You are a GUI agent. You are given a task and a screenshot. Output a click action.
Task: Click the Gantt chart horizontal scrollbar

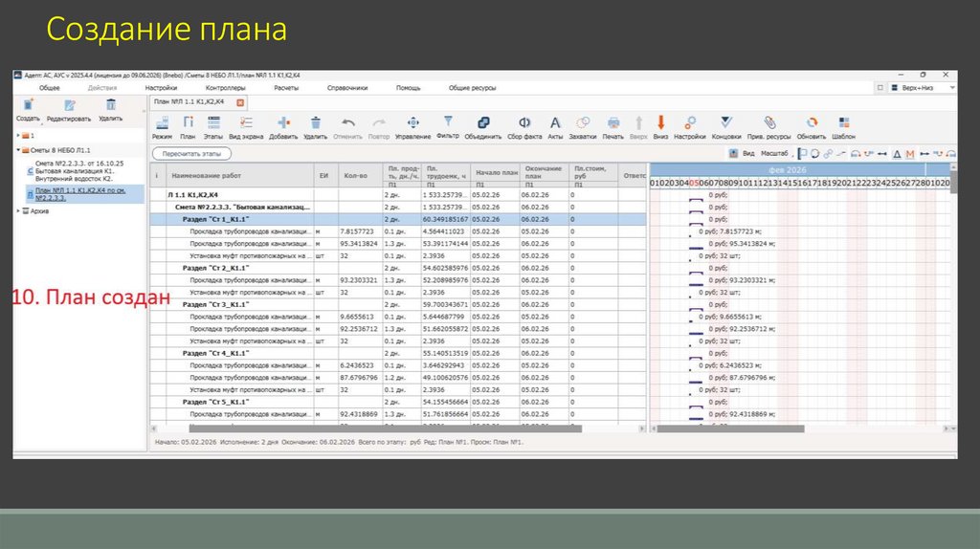point(730,428)
